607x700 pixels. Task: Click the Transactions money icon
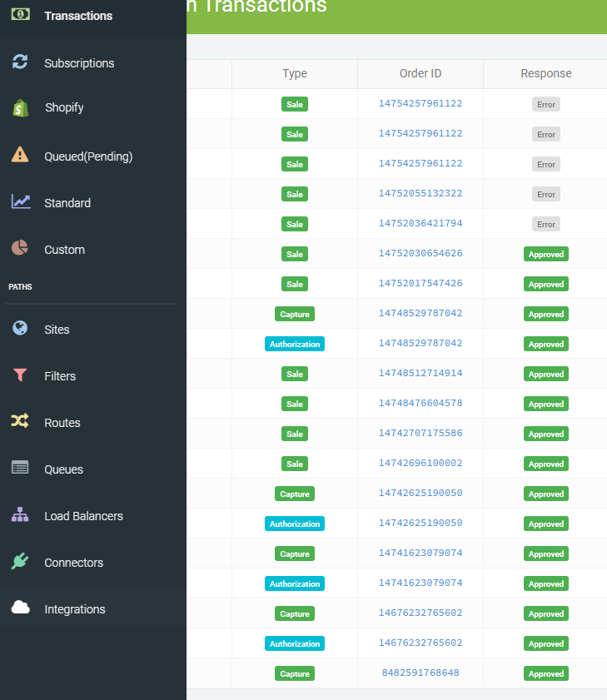pyautogui.click(x=20, y=14)
